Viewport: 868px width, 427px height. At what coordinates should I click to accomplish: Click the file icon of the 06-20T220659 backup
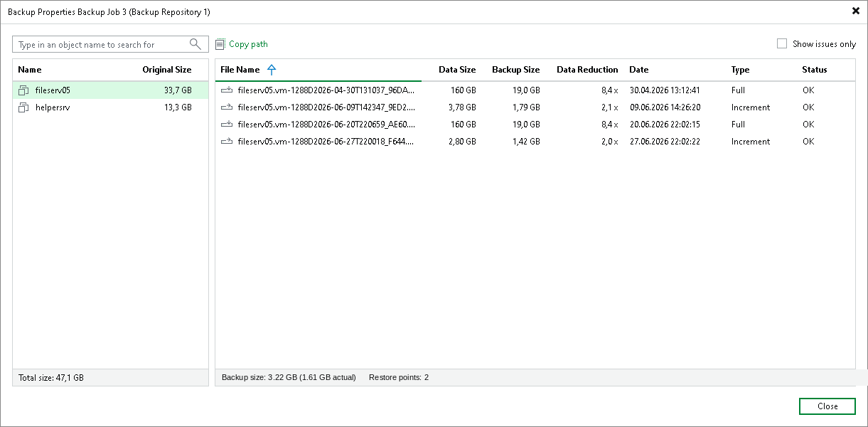[227, 125]
